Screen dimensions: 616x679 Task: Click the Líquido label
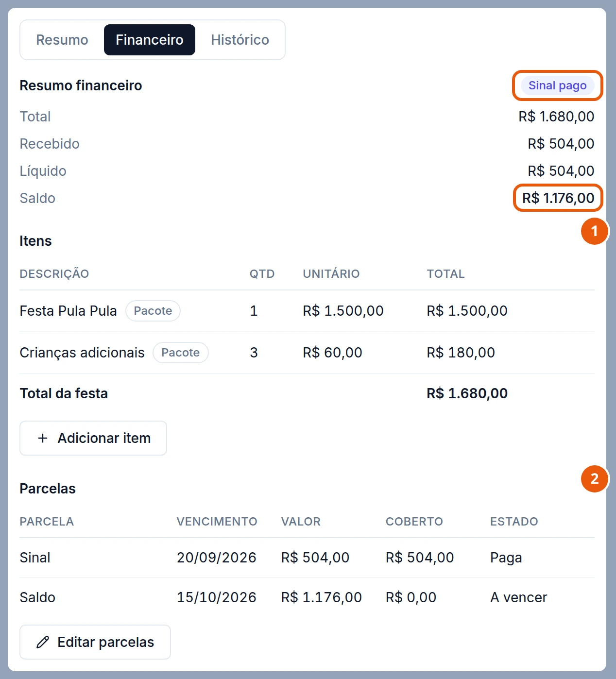pyautogui.click(x=43, y=171)
